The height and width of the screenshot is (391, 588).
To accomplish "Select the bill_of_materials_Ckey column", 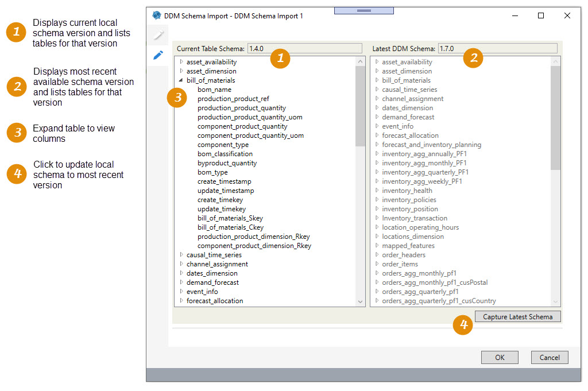I will pyautogui.click(x=231, y=227).
